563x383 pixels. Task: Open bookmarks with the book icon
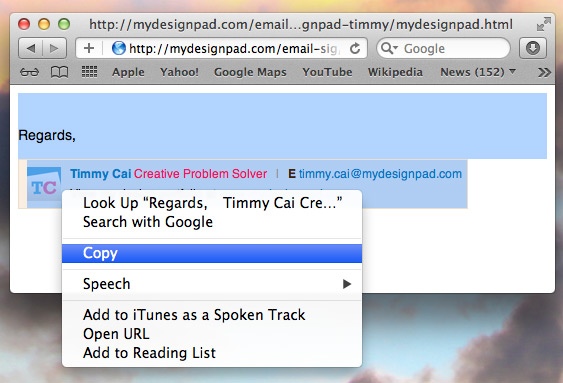59,72
